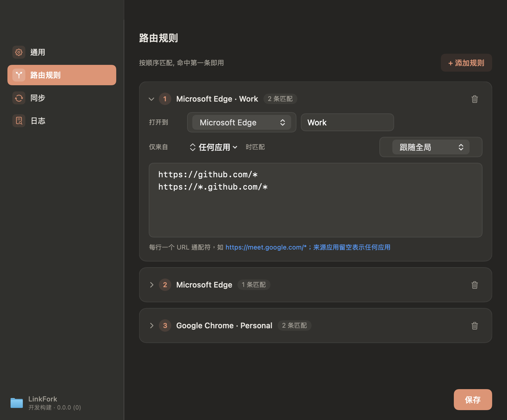Collapse rule 1 Microsoft Edge · Work

coord(151,99)
